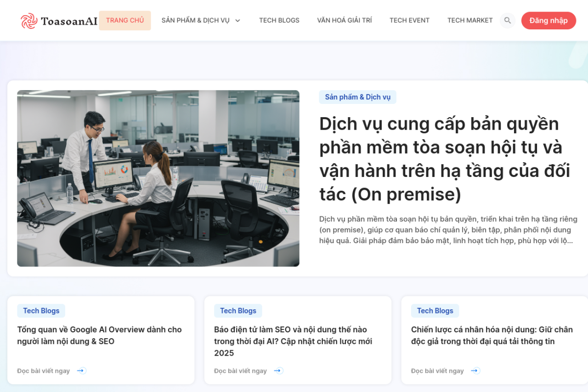The height and width of the screenshot is (392, 588).
Task: Open the Chiến lược cá nhân hóa article title
Action: [x=492, y=335]
